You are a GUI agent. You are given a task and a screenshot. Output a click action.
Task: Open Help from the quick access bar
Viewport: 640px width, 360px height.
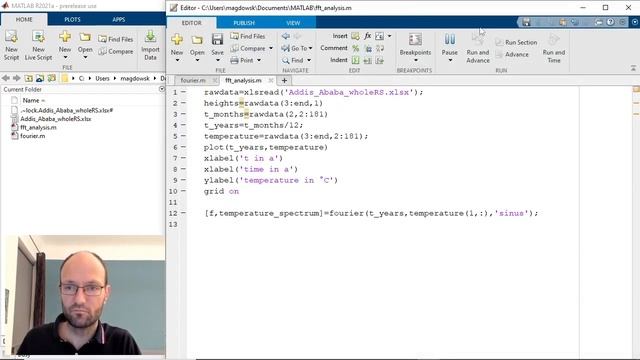tap(610, 22)
